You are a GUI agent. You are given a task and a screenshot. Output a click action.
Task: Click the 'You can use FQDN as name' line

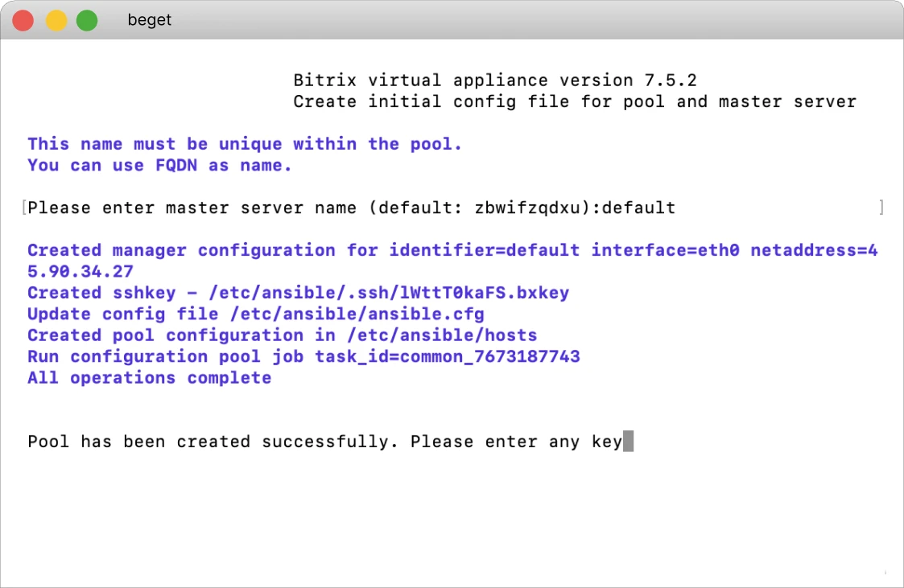coord(159,165)
